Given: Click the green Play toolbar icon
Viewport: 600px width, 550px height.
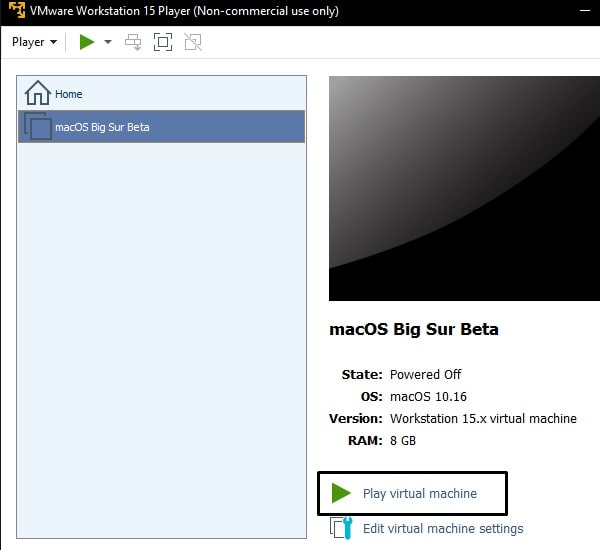Looking at the screenshot, I should click(x=87, y=42).
